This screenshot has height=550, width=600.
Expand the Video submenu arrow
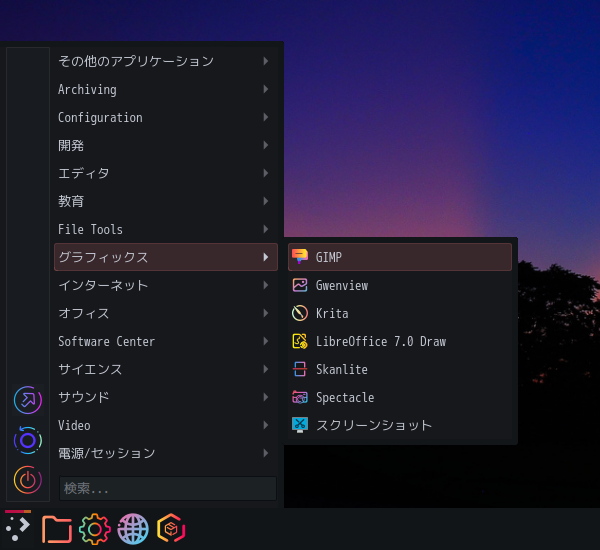point(266,425)
